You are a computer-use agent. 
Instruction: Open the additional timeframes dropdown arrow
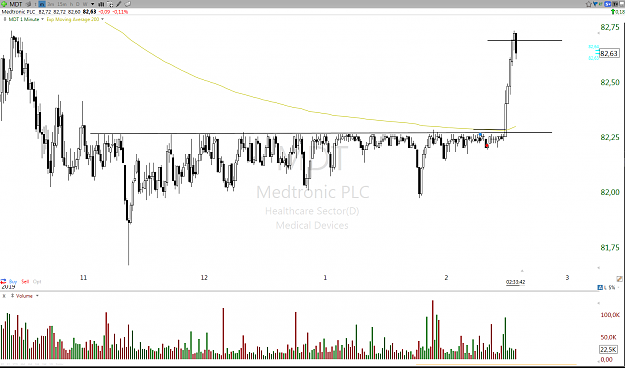pyautogui.click(x=92, y=4)
